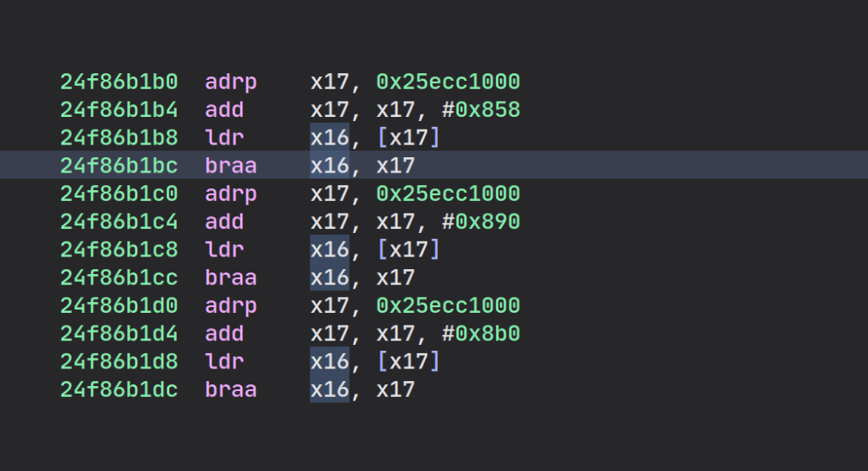Click immediate value #0x858
Viewport: 868px width, 471px height.
coord(481,109)
